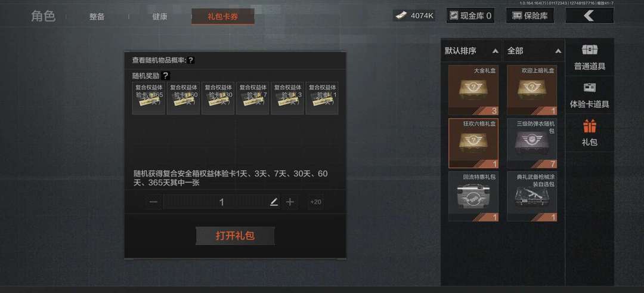Expand the 默认排序 sort dropdown
Image resolution: width=644 pixels, height=293 pixels.
point(472,51)
